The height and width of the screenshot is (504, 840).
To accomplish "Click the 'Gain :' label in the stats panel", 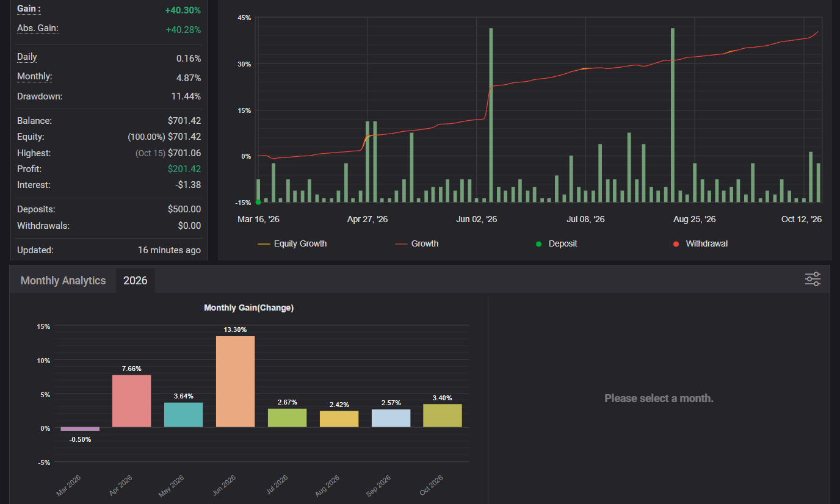I will click(29, 9).
